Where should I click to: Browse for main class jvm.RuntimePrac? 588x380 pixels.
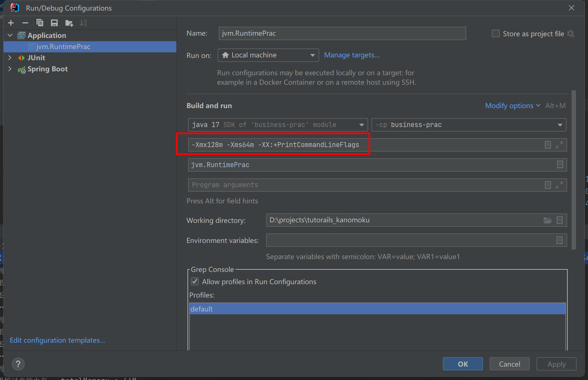coord(560,165)
